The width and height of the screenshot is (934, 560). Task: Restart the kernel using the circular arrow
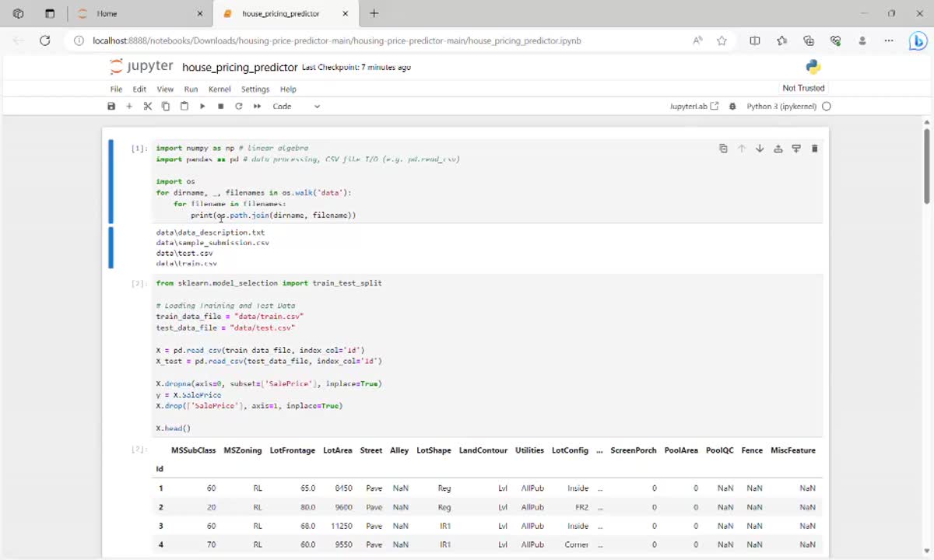239,107
